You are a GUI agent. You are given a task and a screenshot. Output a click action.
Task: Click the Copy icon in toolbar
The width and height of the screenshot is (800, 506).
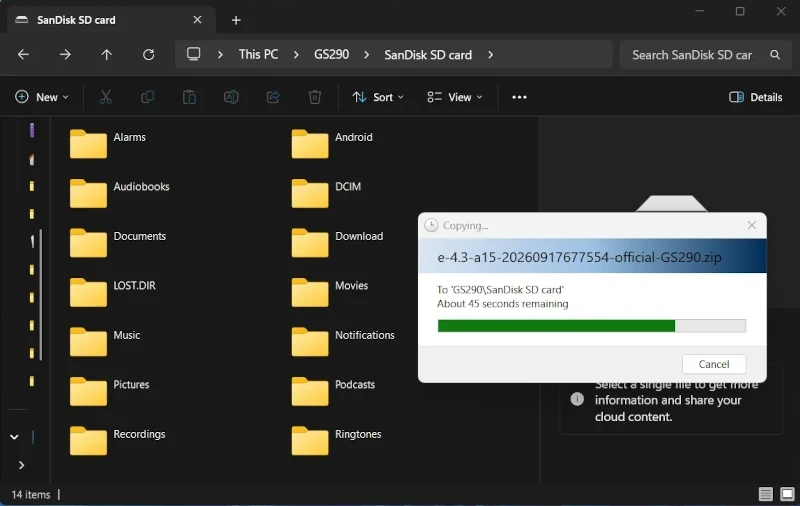coord(147,97)
